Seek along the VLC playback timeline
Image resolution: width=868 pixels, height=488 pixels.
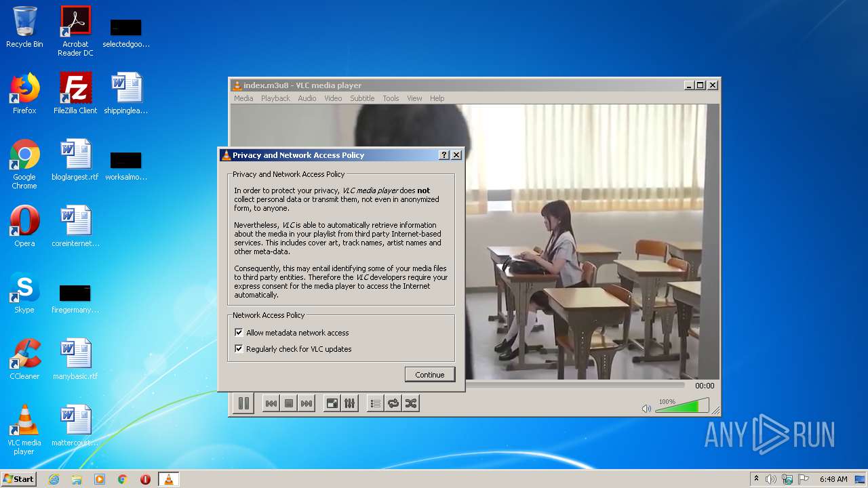click(578, 385)
